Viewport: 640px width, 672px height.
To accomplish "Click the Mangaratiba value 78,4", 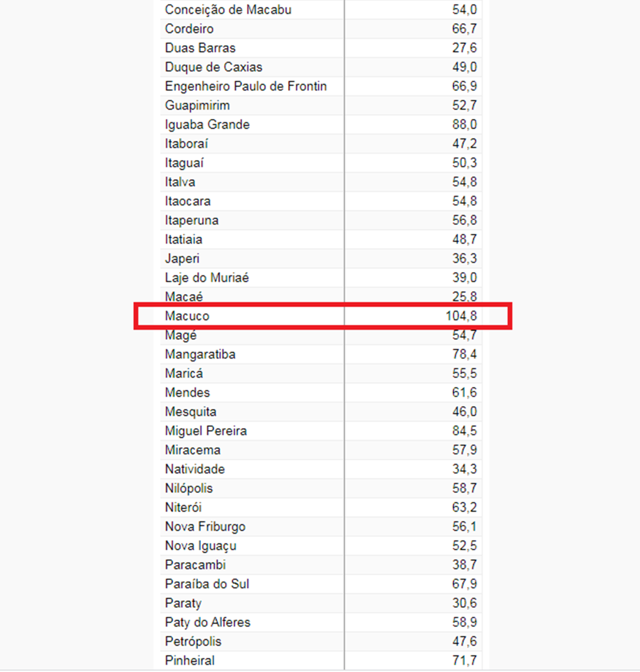I will [x=464, y=354].
